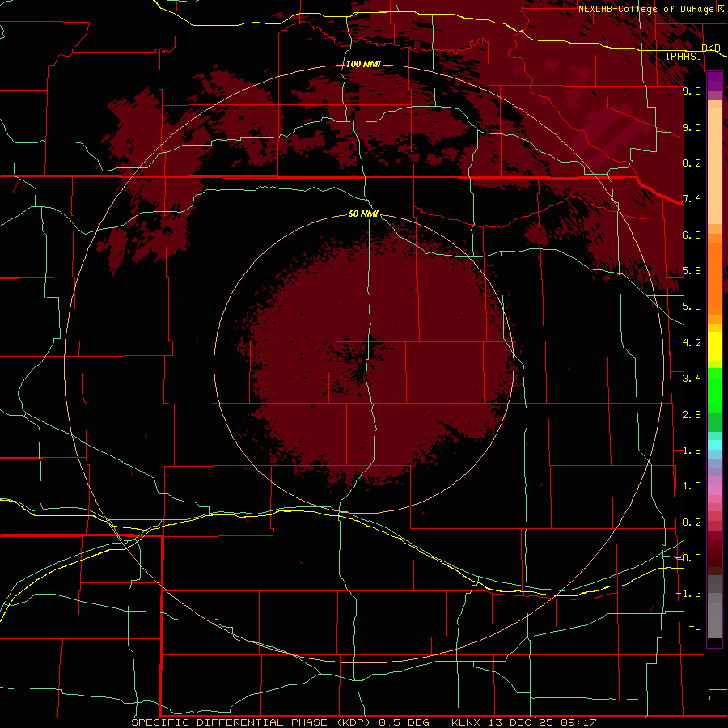
Task: Click the 5.0 value on the color scale
Action: 692,307
